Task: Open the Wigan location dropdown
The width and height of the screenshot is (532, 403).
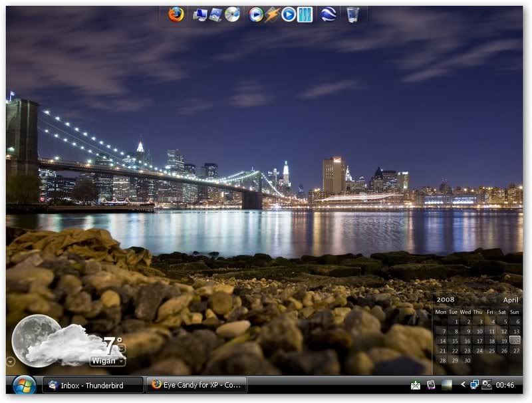Action: [108, 361]
